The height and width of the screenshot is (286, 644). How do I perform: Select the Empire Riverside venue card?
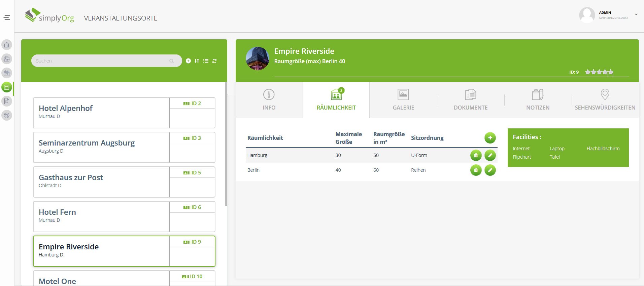click(124, 251)
